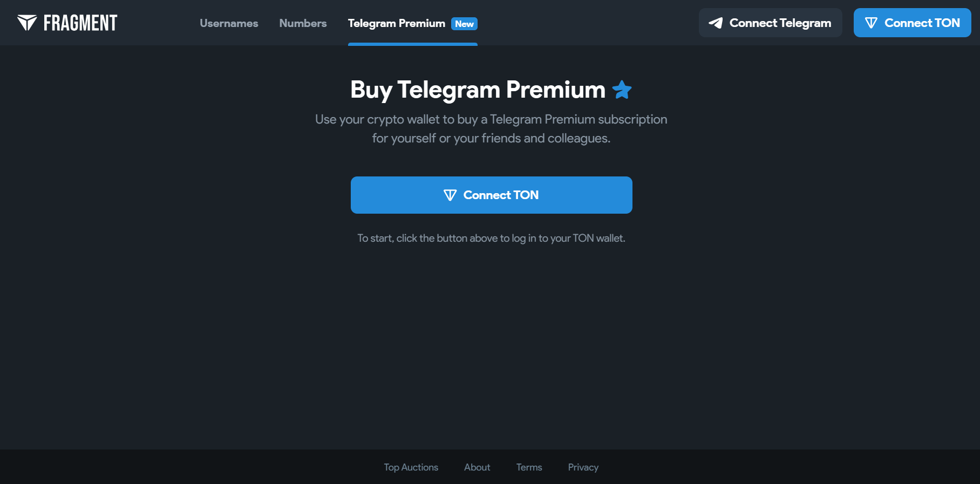Viewport: 980px width, 484px height.
Task: Click the blue Premium star icon
Action: 622,90
